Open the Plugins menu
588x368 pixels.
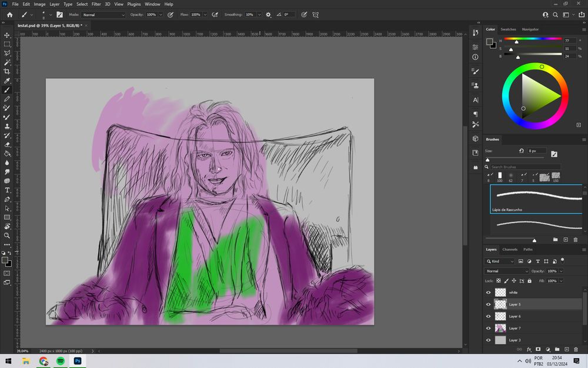tap(133, 4)
